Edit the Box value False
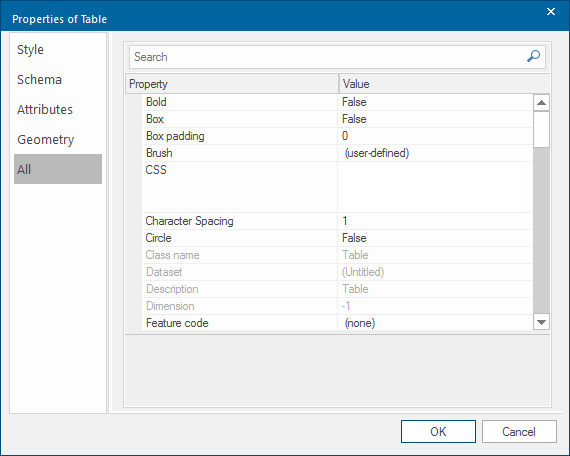 435,119
